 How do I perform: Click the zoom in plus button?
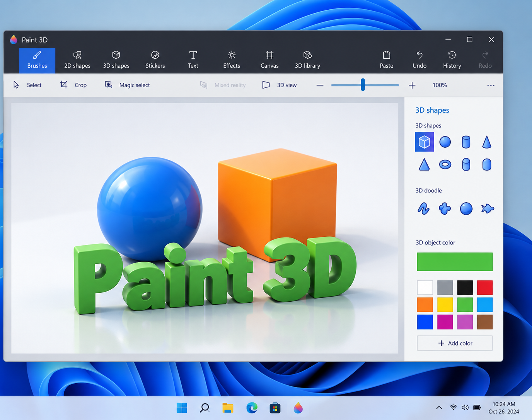[x=412, y=85]
